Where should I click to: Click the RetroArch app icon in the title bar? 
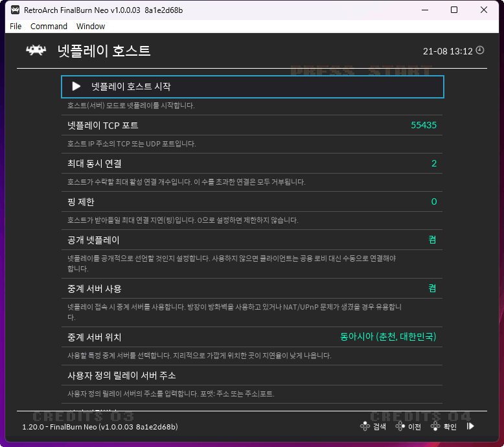point(15,10)
